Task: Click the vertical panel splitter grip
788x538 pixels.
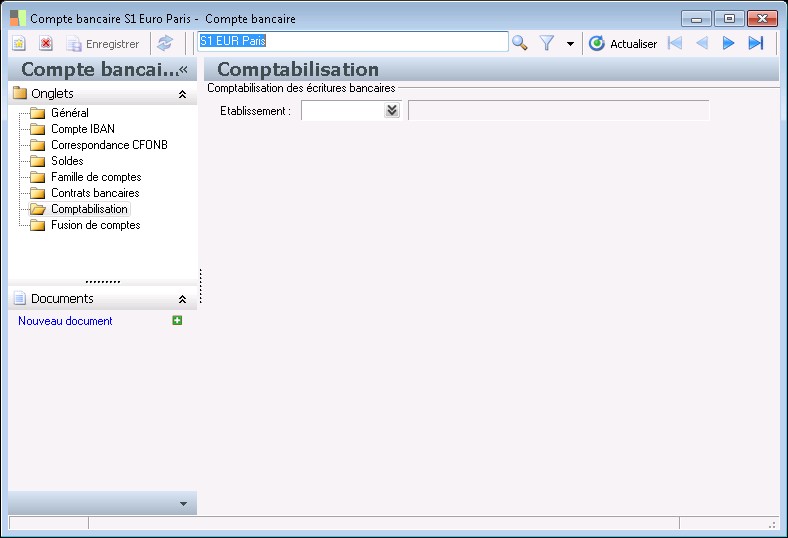Action: click(201, 286)
